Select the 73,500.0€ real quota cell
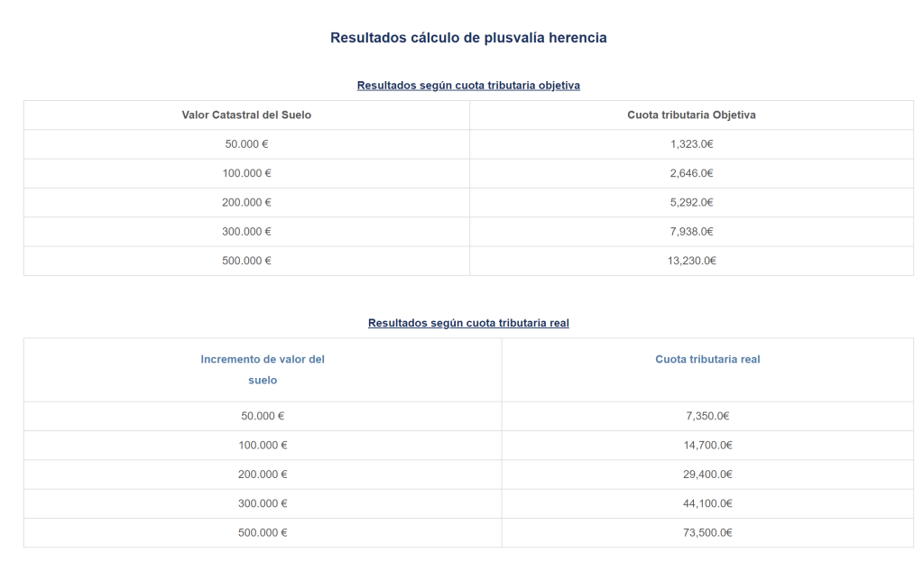The width and height of the screenshot is (924, 562). (707, 533)
